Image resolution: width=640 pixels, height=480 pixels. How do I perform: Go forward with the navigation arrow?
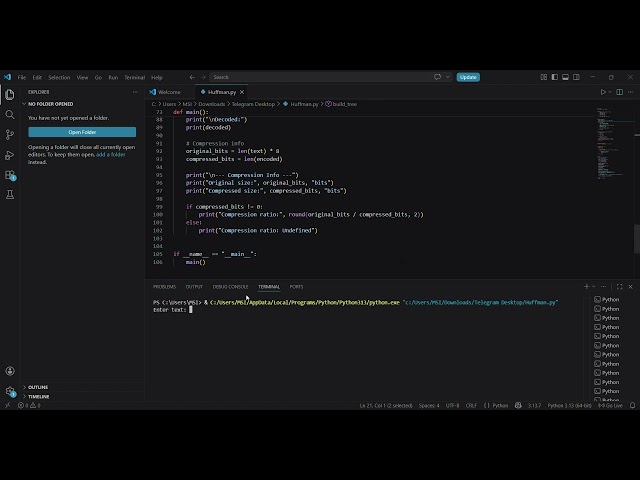(203, 77)
